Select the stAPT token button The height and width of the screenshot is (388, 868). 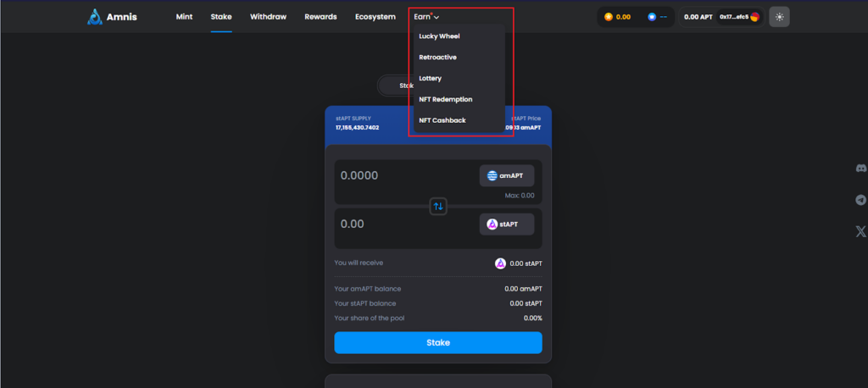[507, 224]
